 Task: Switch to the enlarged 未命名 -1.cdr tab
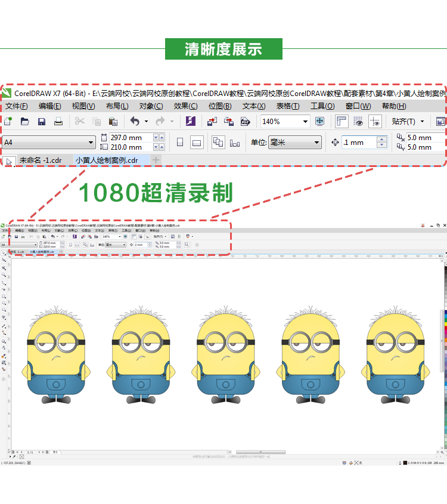point(40,160)
